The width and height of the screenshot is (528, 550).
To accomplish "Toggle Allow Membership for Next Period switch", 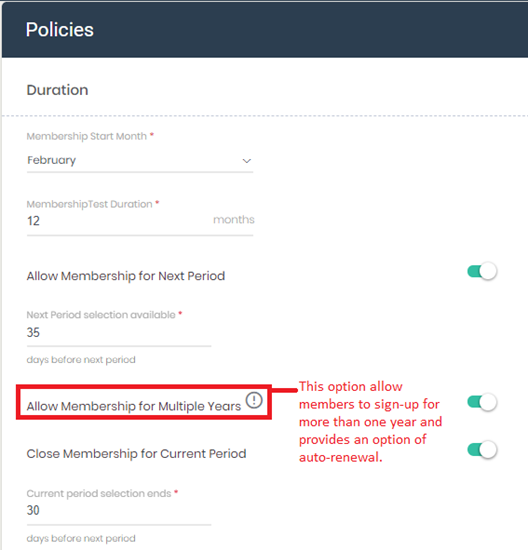I will (x=482, y=271).
